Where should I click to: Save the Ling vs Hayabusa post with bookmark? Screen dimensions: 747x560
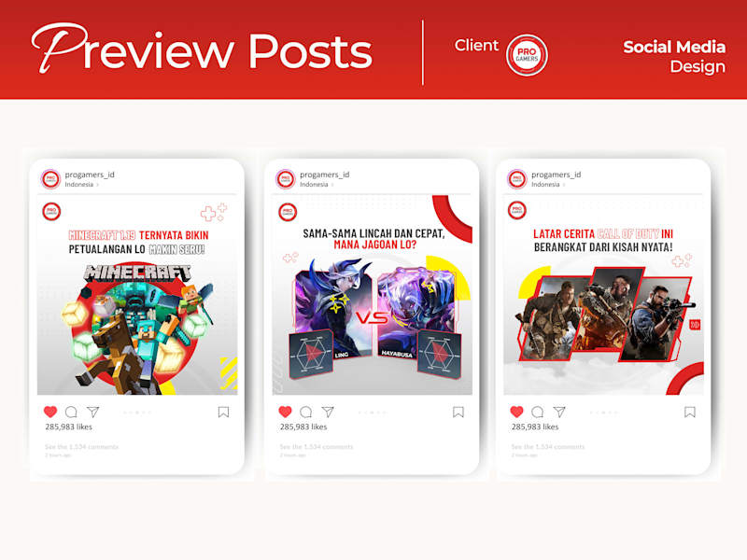(458, 412)
